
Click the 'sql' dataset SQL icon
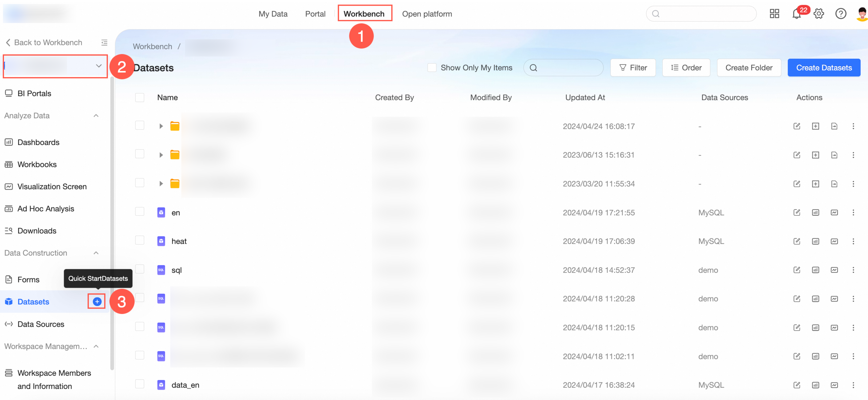coord(161,270)
